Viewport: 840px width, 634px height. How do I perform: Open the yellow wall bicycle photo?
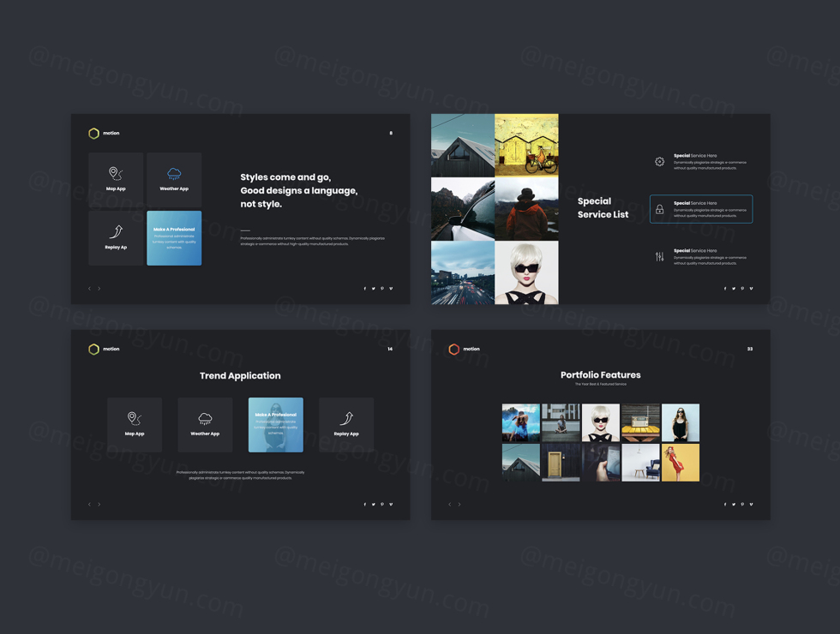[x=526, y=145]
